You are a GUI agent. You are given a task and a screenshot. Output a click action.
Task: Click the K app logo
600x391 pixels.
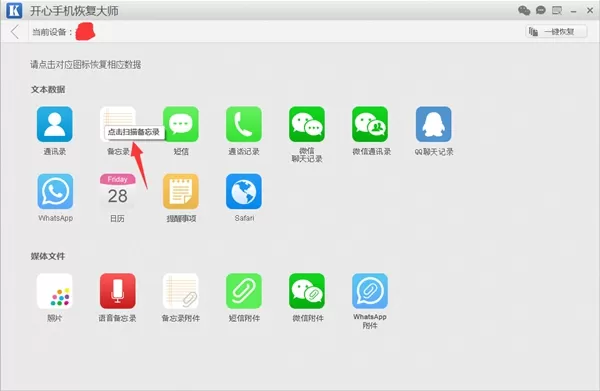click(14, 10)
